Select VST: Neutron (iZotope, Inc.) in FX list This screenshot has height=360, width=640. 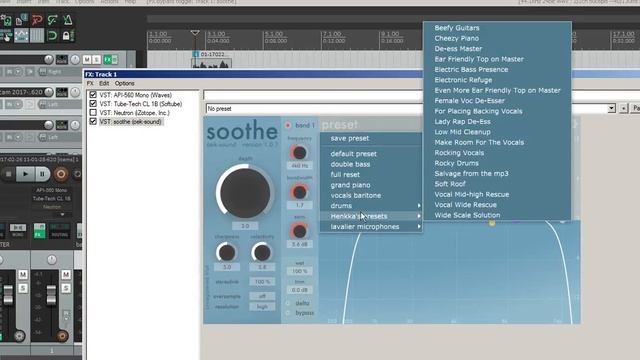click(134, 113)
